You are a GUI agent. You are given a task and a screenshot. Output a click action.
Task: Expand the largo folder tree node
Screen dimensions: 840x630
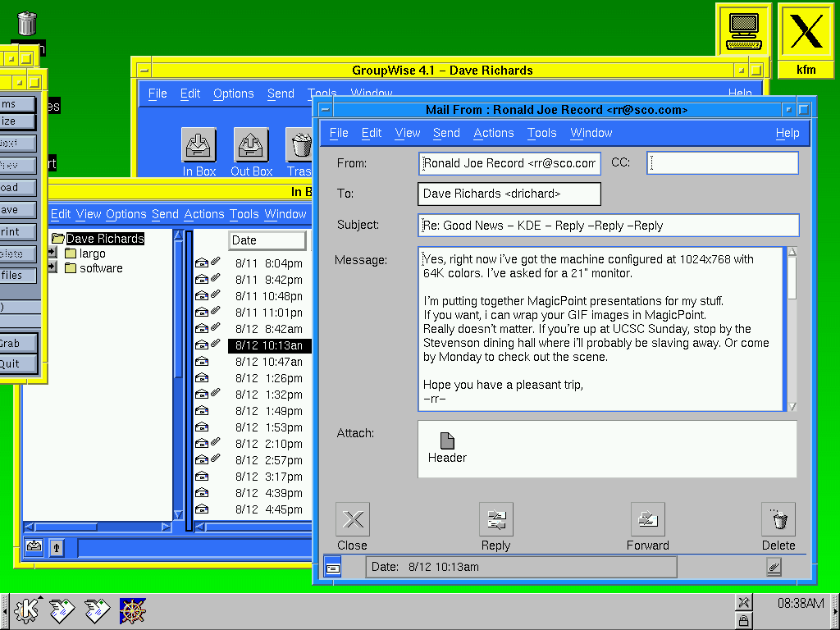click(52, 253)
